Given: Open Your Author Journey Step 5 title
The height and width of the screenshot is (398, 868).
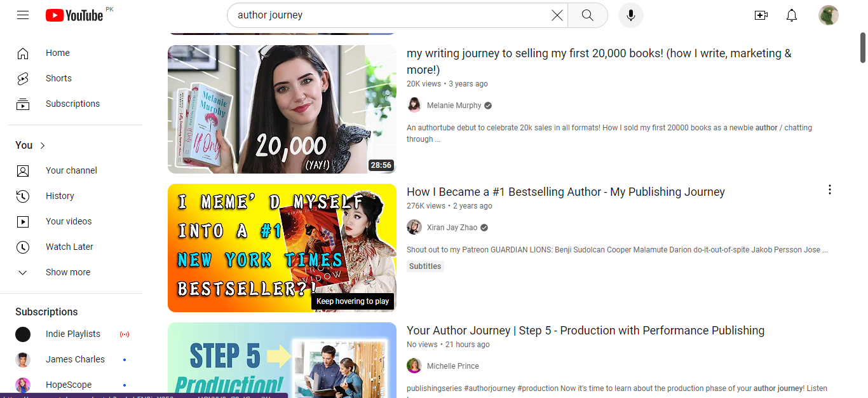Looking at the screenshot, I should point(585,331).
